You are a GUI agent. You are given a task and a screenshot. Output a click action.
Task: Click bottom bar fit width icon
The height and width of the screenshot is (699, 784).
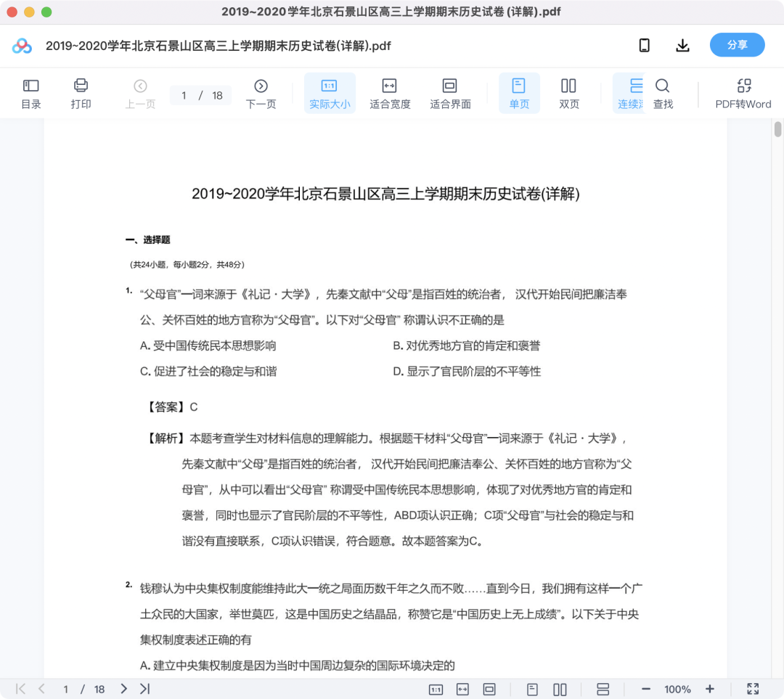tap(462, 690)
